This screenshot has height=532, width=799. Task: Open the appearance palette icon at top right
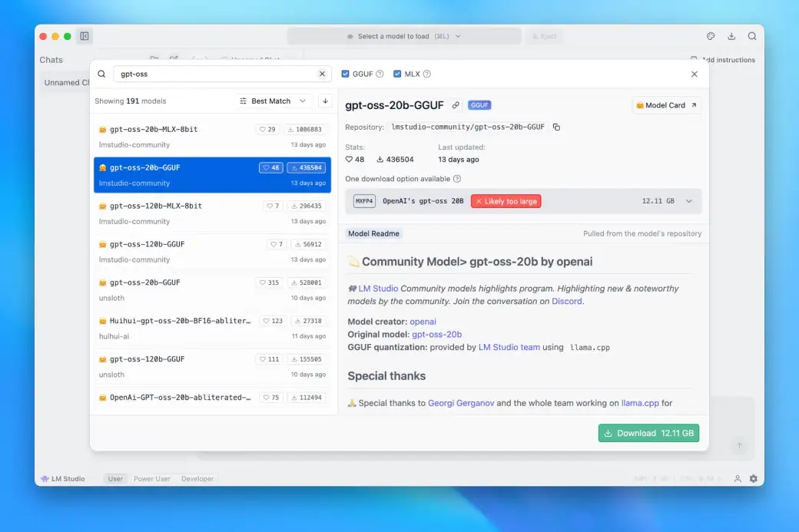(711, 36)
